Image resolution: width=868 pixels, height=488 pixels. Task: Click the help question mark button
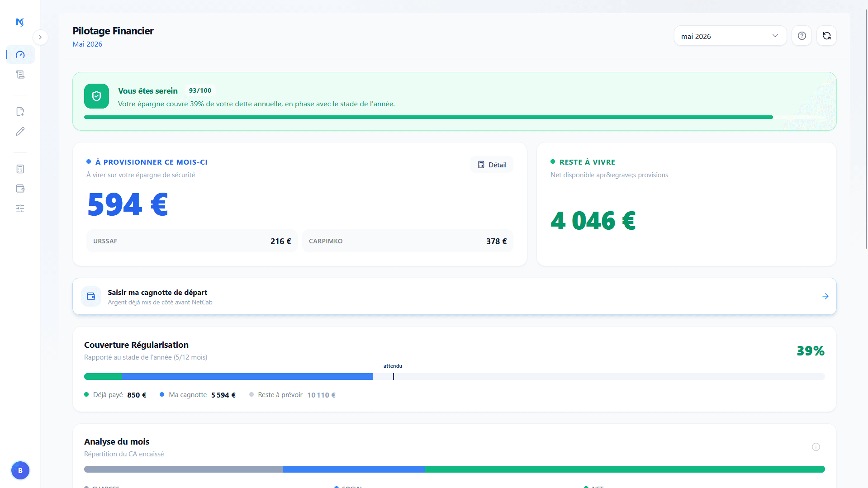pos(802,36)
